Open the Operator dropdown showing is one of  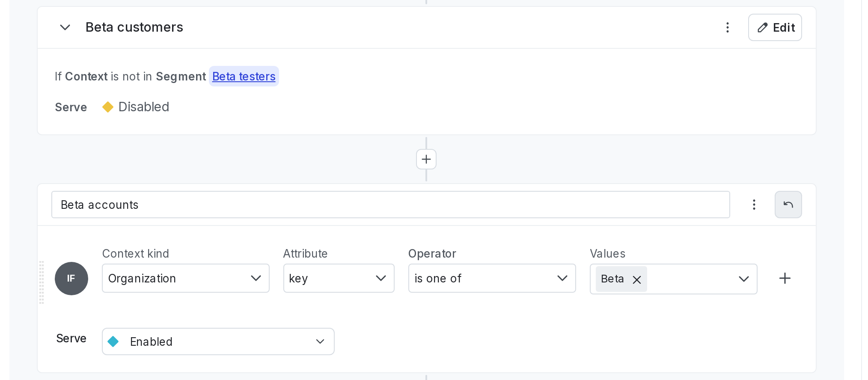(x=492, y=278)
